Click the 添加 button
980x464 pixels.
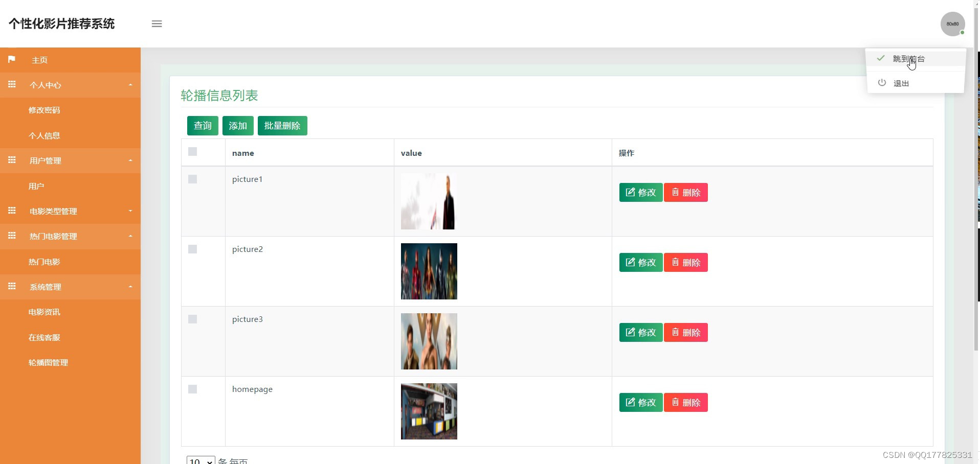(238, 126)
